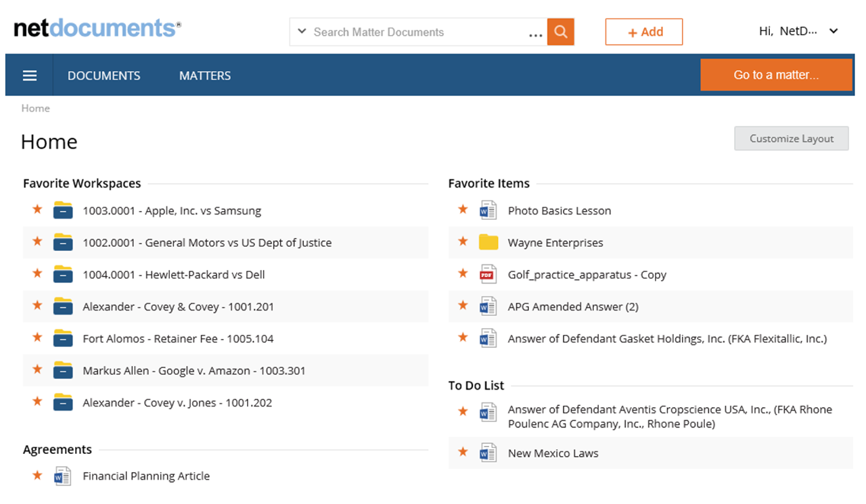The width and height of the screenshot is (866, 504).
Task: Toggle star for Alexander - Covey v. Jones
Action: coord(37,401)
